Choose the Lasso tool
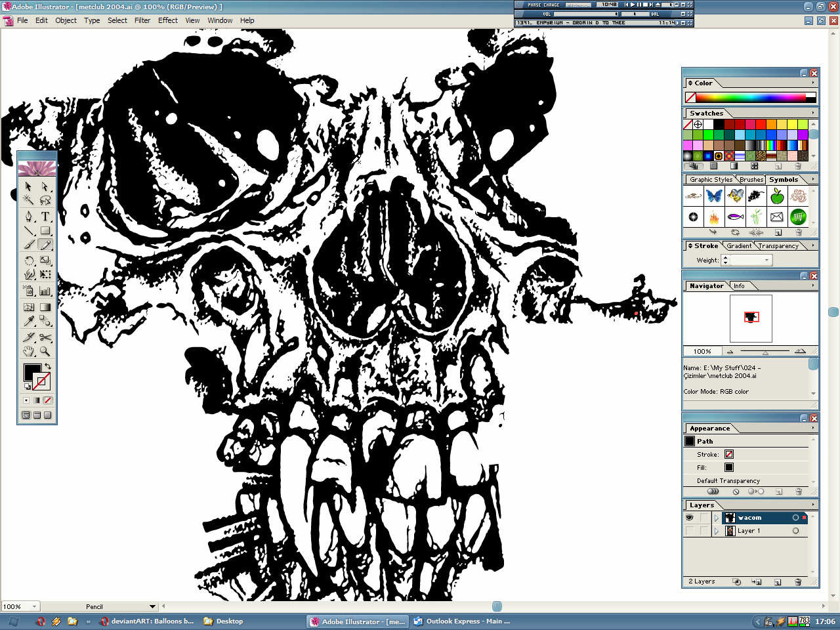Image resolution: width=840 pixels, height=630 pixels. [45, 200]
